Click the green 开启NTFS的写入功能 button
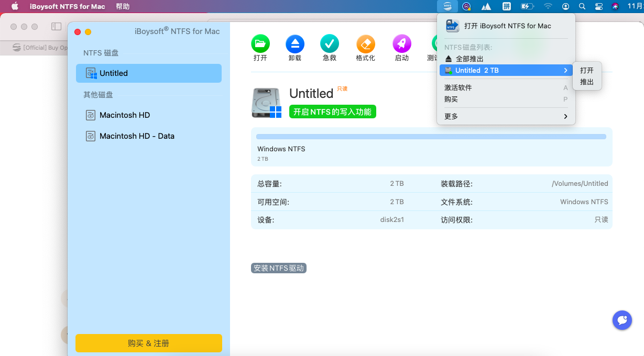Image resolution: width=644 pixels, height=356 pixels. [333, 112]
